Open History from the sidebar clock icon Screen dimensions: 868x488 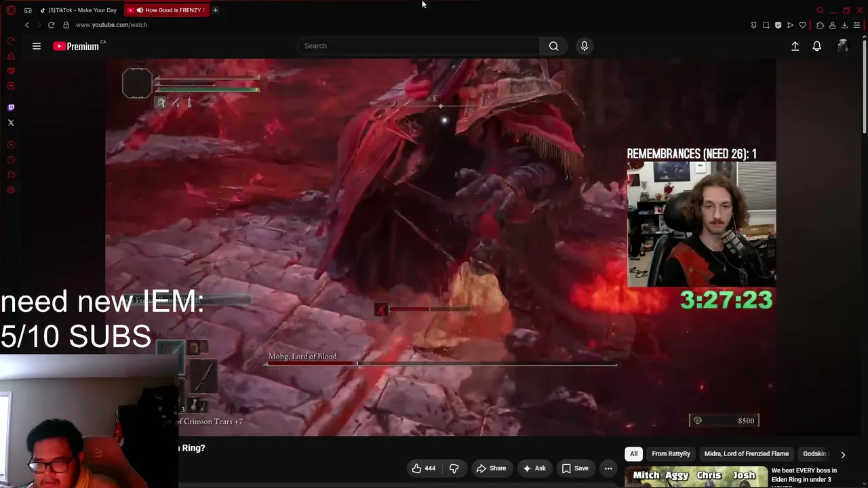tap(11, 160)
